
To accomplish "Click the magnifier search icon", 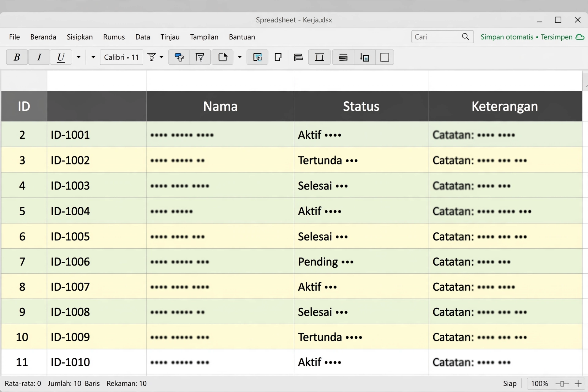I will 466,37.
